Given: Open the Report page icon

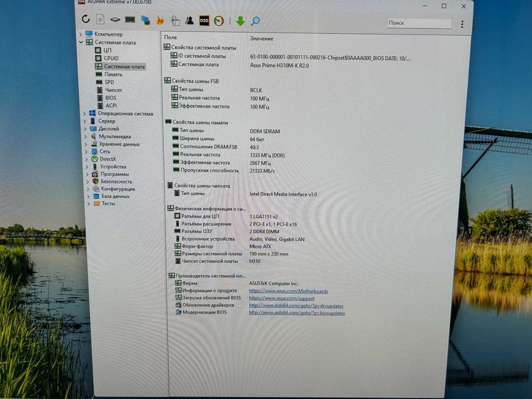Looking at the screenshot, I should click(100, 19).
